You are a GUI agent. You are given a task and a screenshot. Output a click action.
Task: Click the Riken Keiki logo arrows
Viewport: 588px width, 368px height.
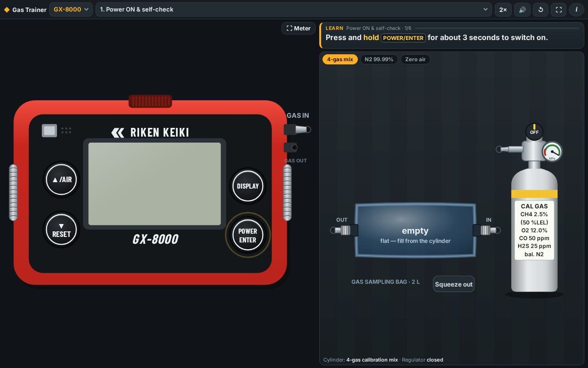click(118, 133)
